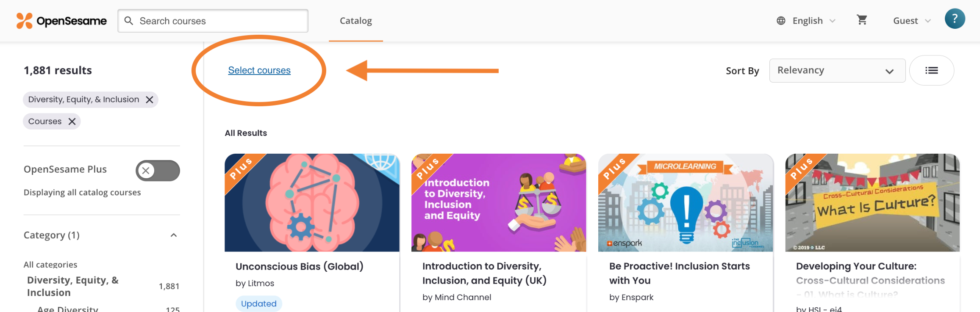Click the search magnifier icon

129,21
